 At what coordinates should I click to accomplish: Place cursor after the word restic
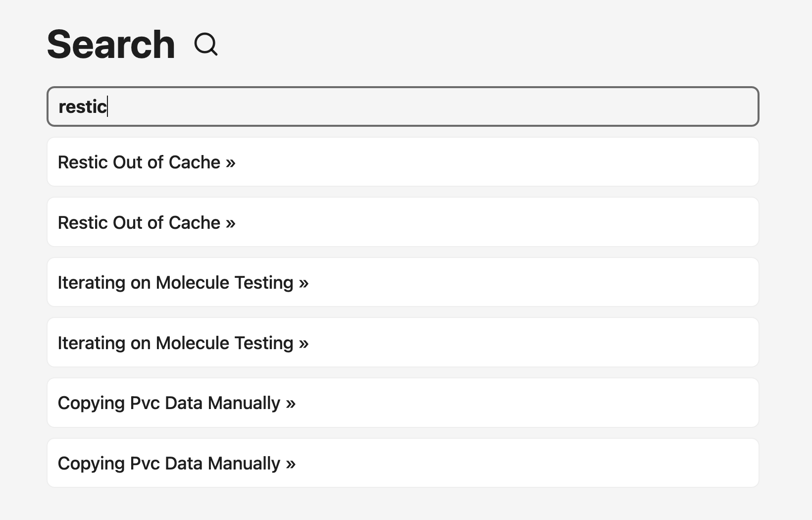coord(108,106)
